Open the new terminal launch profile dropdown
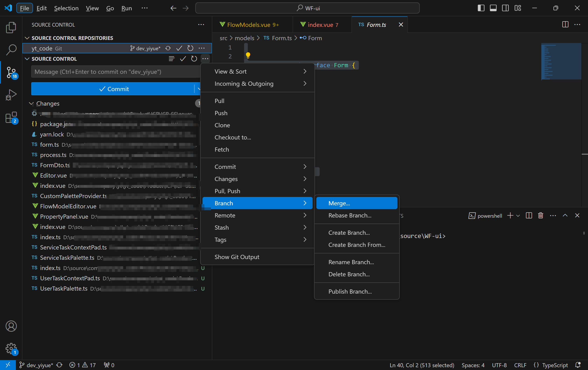This screenshot has height=370, width=588. point(518,216)
